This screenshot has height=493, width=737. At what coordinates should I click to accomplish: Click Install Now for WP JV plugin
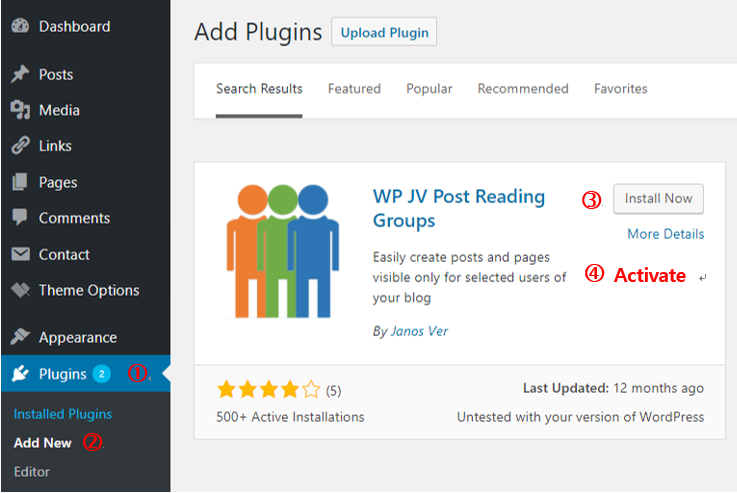[658, 199]
